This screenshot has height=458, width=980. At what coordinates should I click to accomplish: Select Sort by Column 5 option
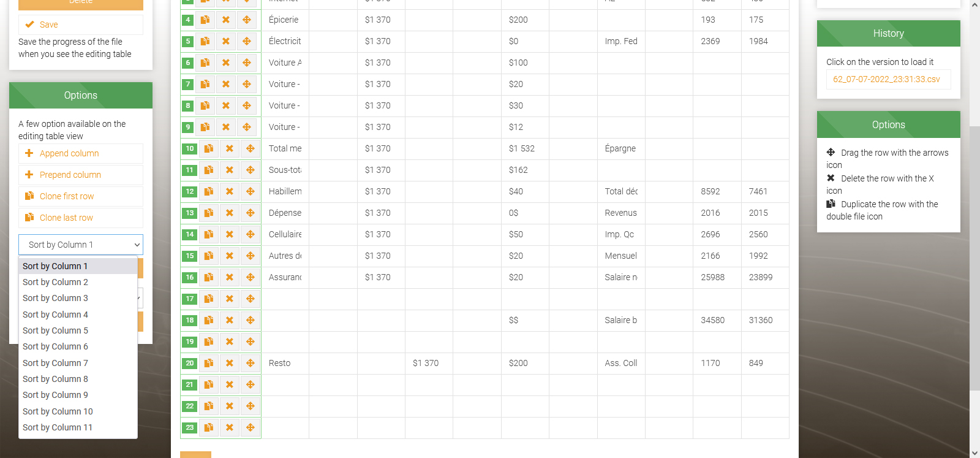56,330
